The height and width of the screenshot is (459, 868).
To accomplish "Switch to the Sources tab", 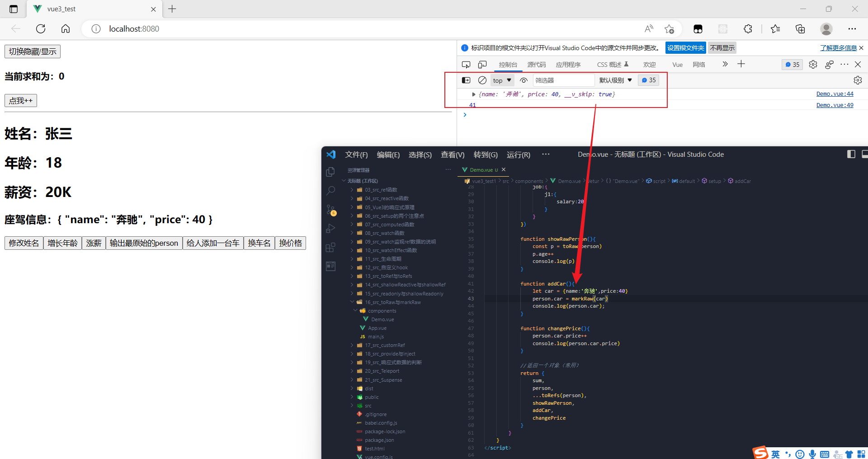I will tap(536, 65).
